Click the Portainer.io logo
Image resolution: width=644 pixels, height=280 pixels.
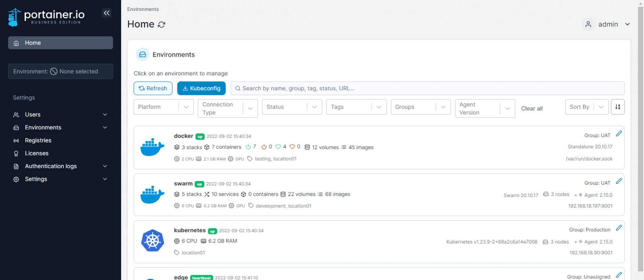tap(46, 17)
